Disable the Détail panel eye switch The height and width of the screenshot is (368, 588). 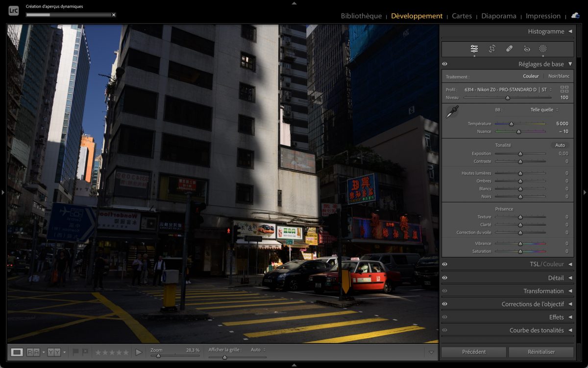(445, 278)
